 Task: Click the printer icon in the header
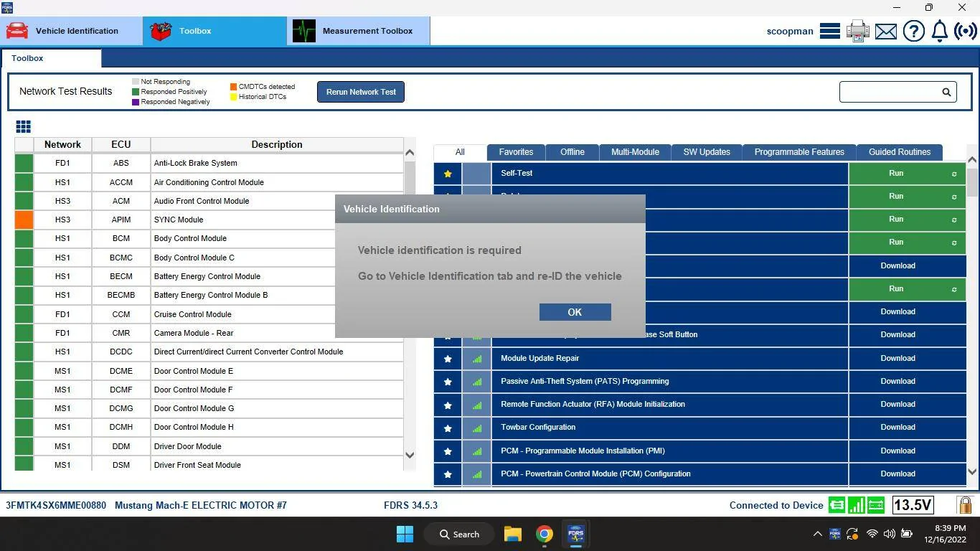coord(858,31)
